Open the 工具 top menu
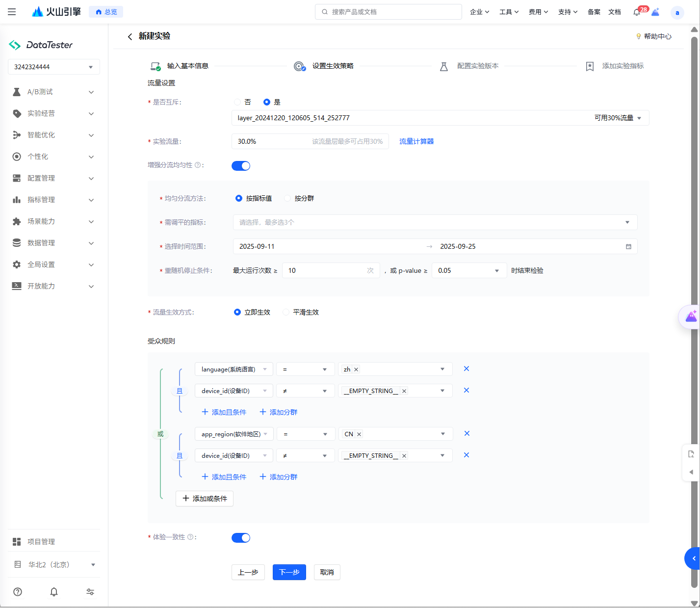 coord(509,12)
